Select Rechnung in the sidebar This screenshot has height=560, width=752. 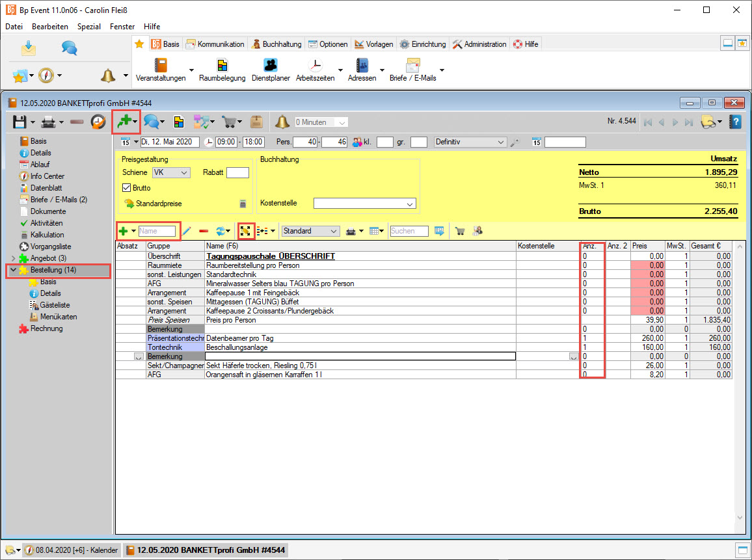point(46,328)
